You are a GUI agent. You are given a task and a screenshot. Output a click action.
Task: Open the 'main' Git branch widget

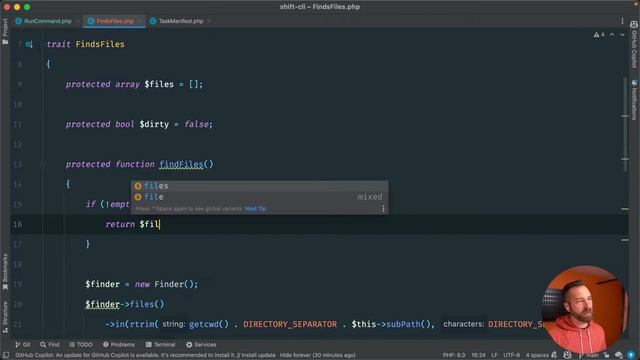pyautogui.click(x=589, y=355)
